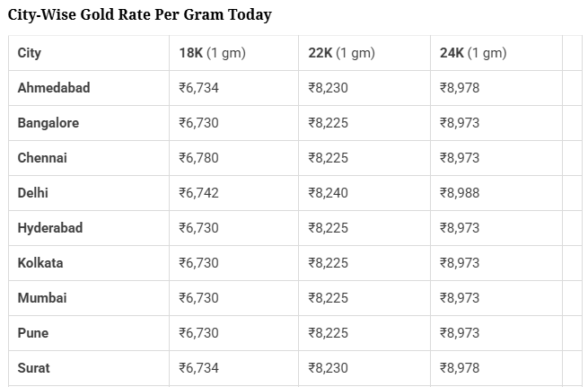This screenshot has width=588, height=387.
Task: Select the Pune city cell
Action: 33,333
